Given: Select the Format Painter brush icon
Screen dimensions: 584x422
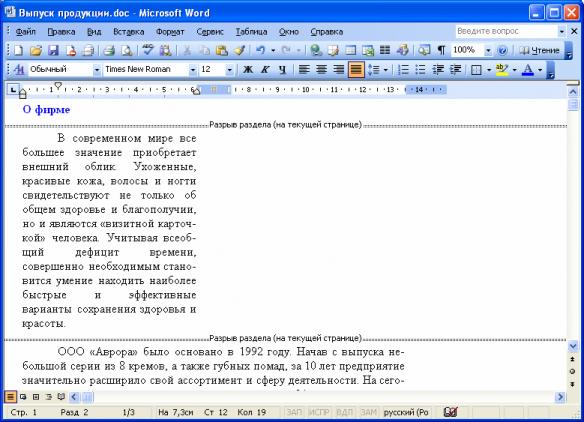Looking at the screenshot, I should coord(239,50).
